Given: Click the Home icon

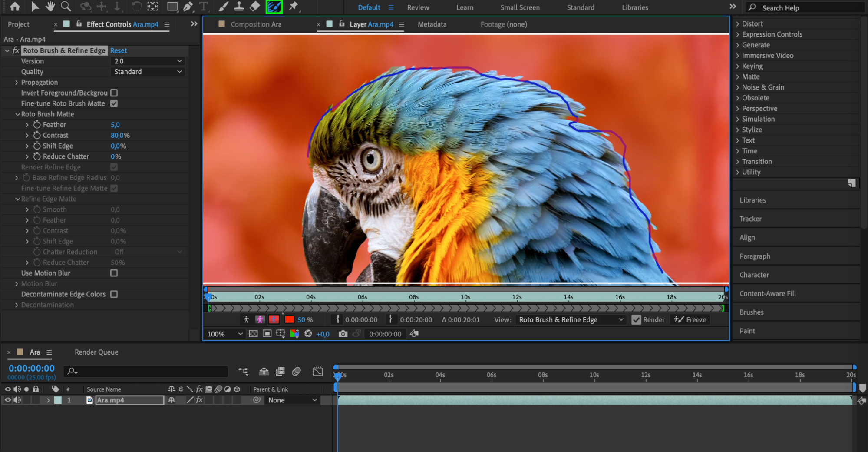Looking at the screenshot, I should 15,7.
